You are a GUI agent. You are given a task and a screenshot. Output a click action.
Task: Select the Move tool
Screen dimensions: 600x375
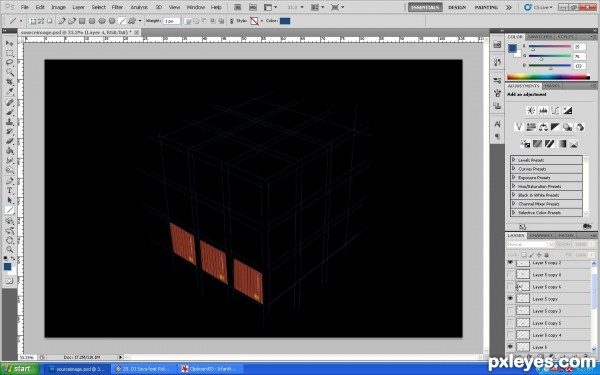(10, 43)
